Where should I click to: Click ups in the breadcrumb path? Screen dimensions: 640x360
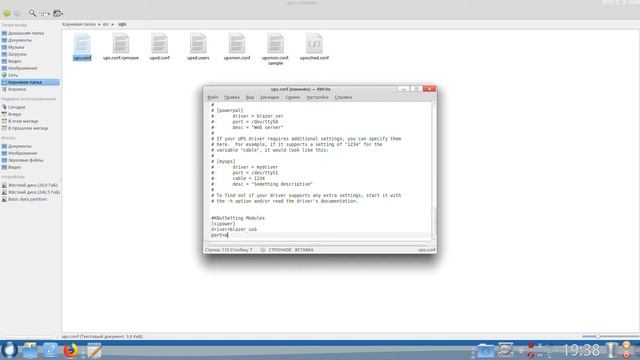[x=122, y=24]
